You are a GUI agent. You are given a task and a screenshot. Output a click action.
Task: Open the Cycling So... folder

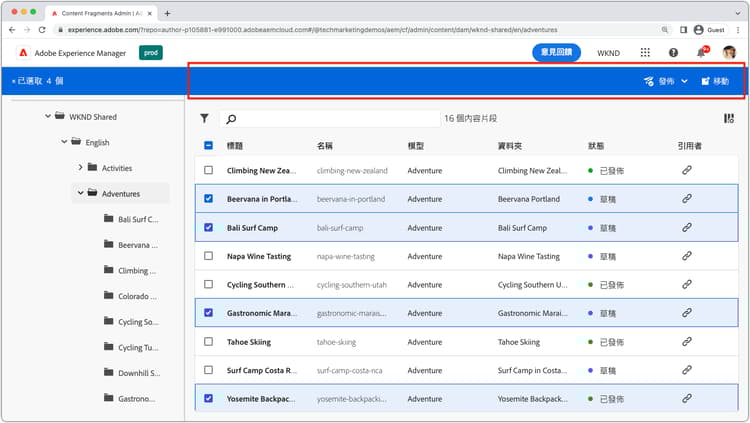tap(131, 322)
